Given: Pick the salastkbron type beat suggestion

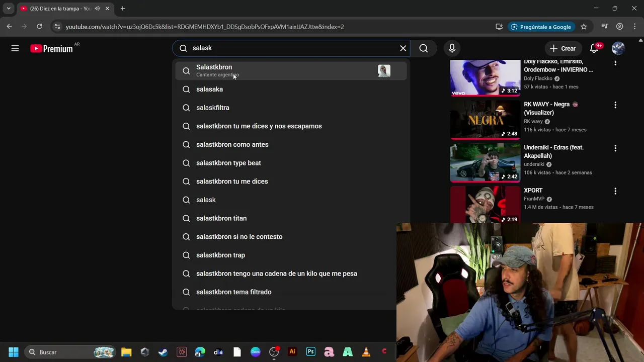Looking at the screenshot, I should (291, 163).
